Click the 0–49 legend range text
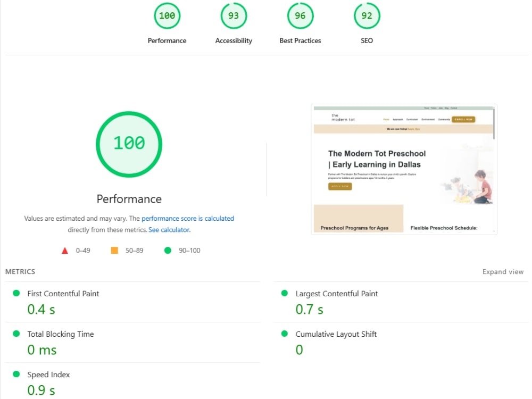The image size is (532, 399). [x=83, y=251]
